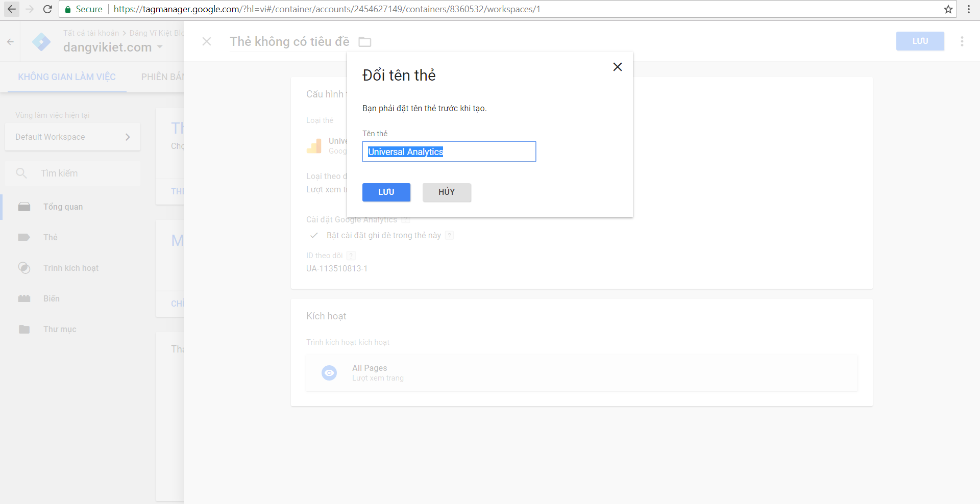
Task: Close the tag editor panel X
Action: 207,41
